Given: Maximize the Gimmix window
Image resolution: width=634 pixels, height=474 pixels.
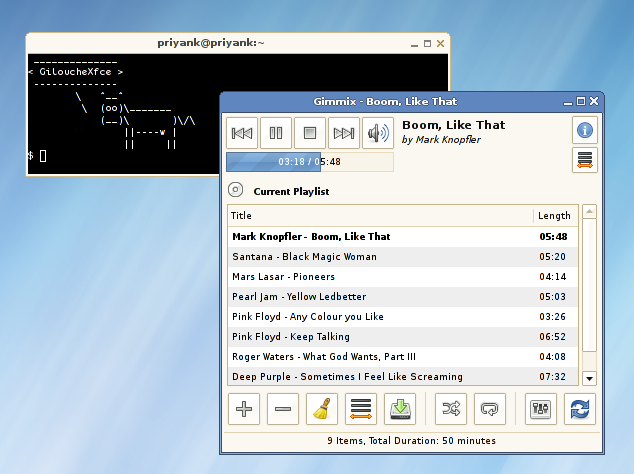Looking at the screenshot, I should pyautogui.click(x=581, y=102).
